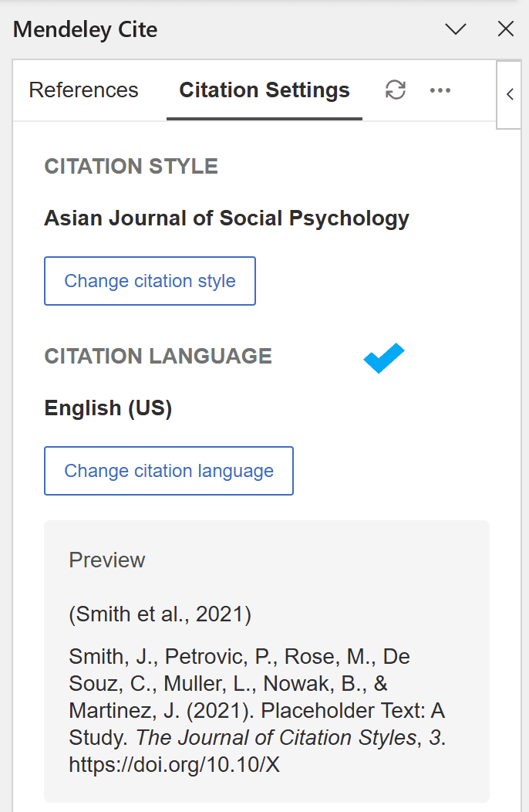Click The Journal of Citation Styles text

[x=276, y=737]
